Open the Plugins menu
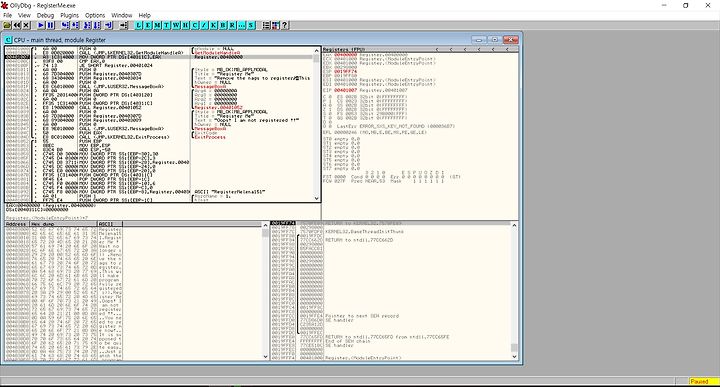 (70, 15)
